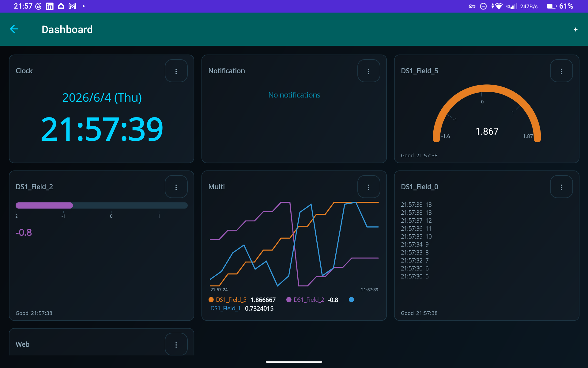Tap the Gmail icon in status bar
588x368 pixels.
pos(72,6)
